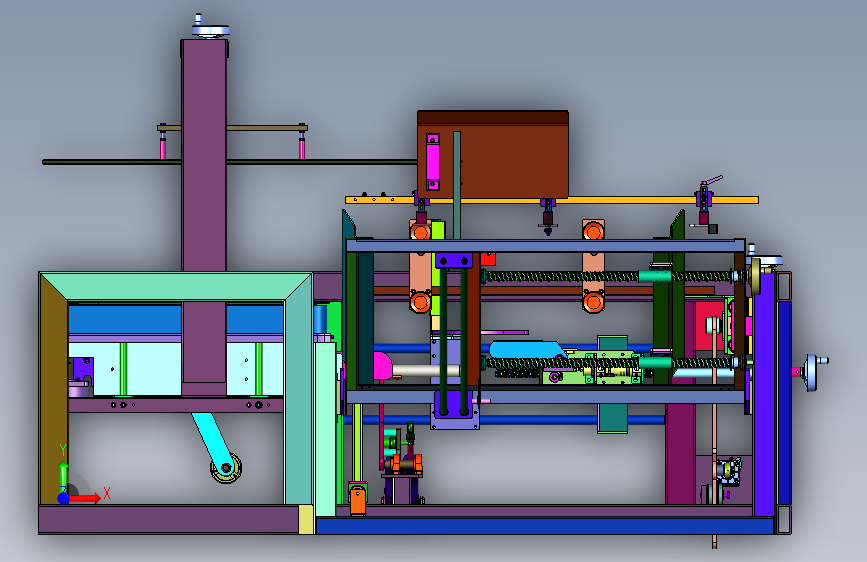Pick the crimson red panel at right

coord(709,326)
